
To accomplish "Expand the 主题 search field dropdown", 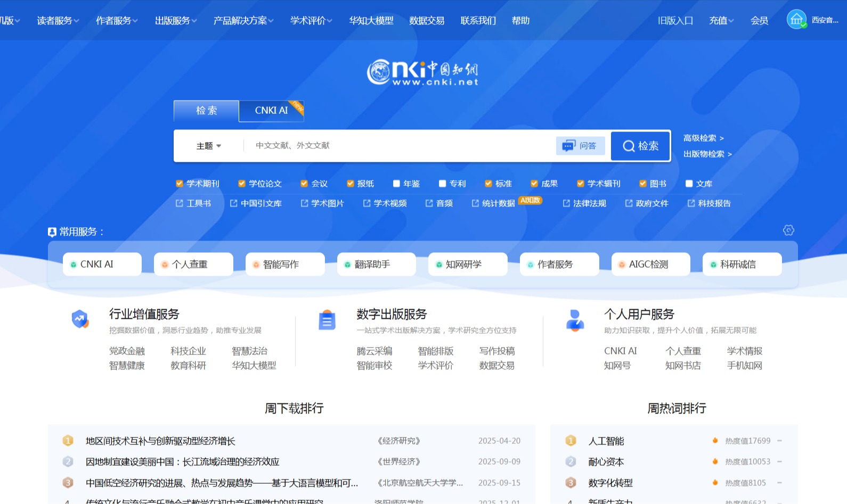I will coord(208,146).
